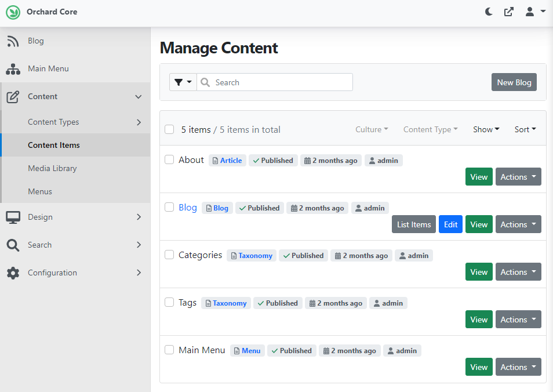The height and width of the screenshot is (392, 553).
Task: Click the calendar icon in About row
Action: point(308,161)
